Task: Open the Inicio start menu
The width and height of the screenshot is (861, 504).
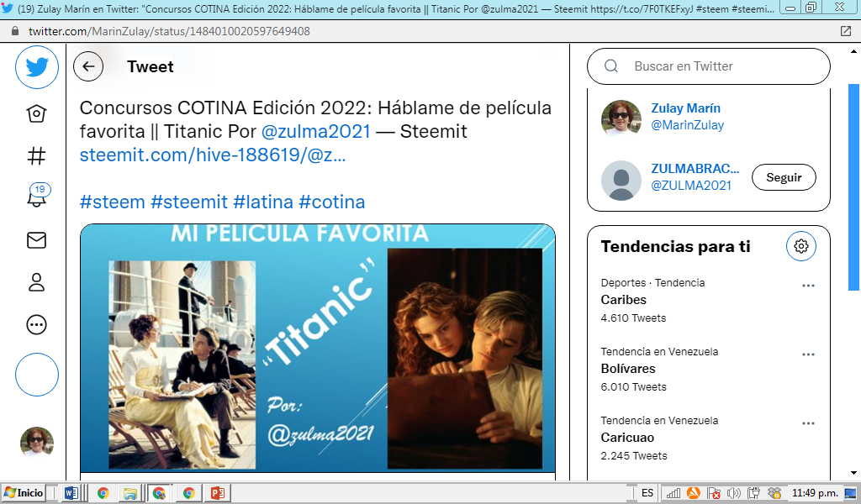Action: (x=23, y=492)
